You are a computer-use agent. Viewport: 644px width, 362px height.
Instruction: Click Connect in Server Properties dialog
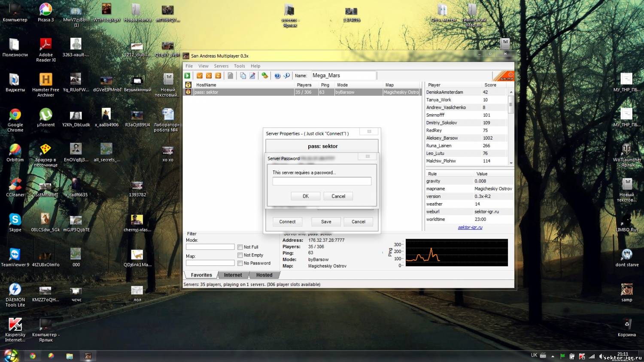point(287,222)
